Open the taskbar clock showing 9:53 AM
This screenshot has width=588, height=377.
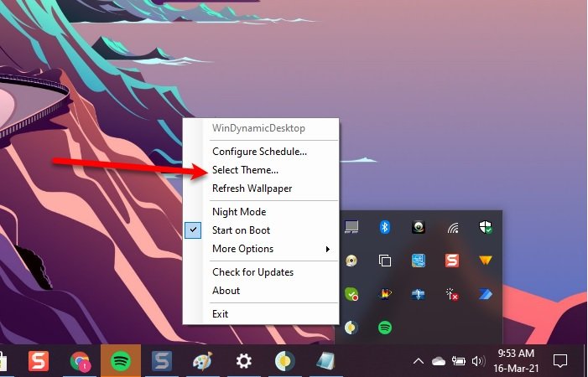(x=516, y=361)
